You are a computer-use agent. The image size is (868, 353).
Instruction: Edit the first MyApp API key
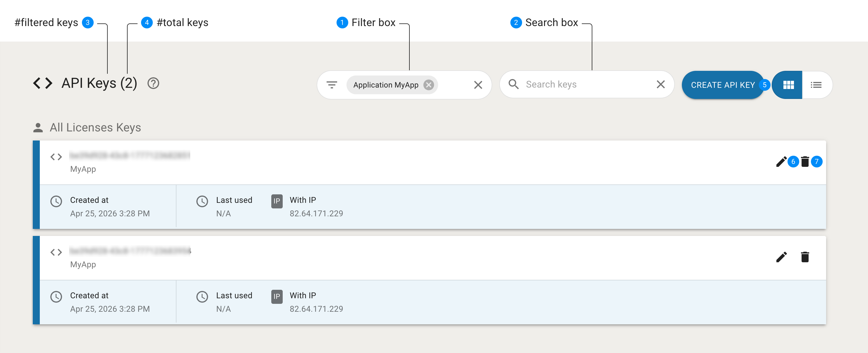[x=781, y=162]
